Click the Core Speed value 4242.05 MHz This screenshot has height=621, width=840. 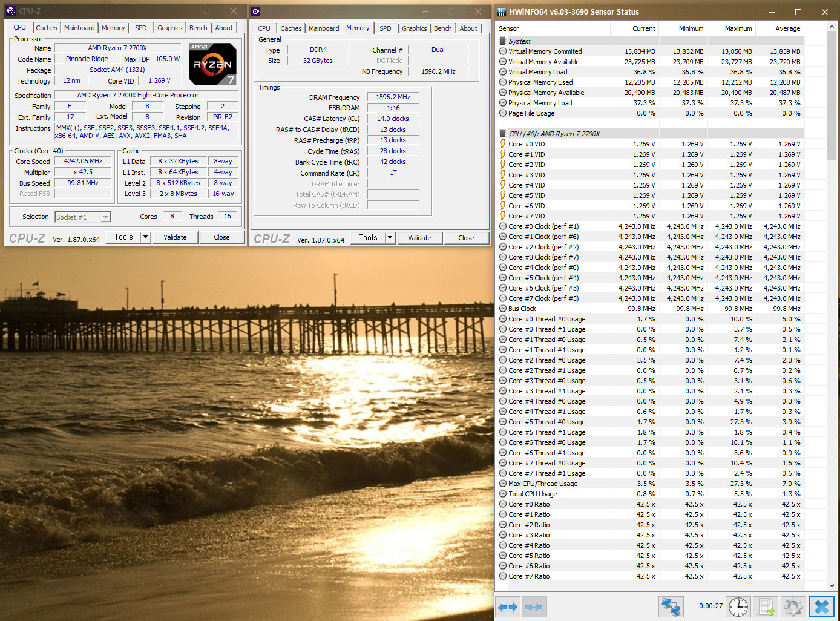click(x=84, y=162)
